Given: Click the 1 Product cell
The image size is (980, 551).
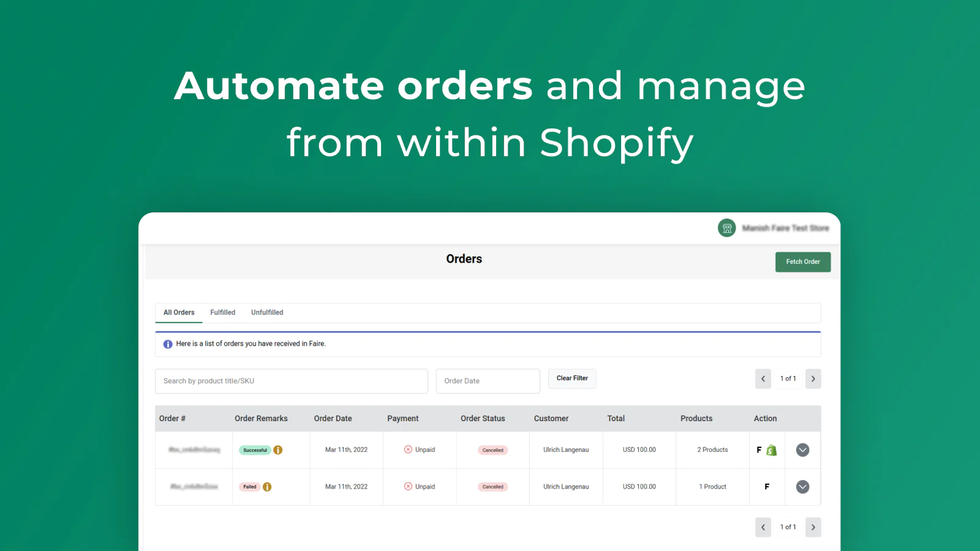Looking at the screenshot, I should click(712, 487).
